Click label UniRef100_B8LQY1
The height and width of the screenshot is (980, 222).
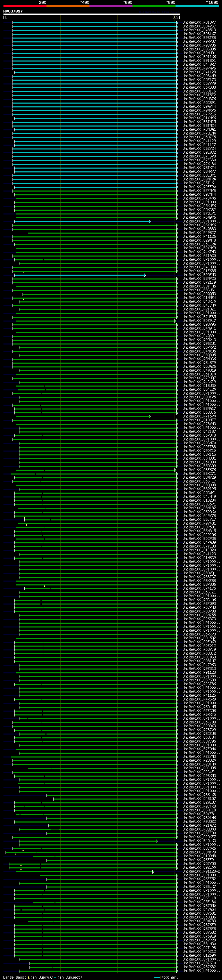coord(199,176)
